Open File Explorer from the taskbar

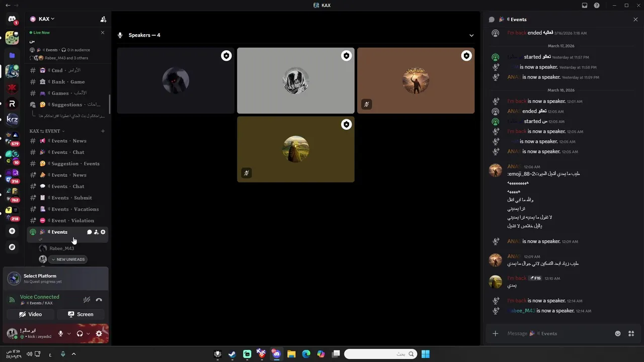[x=291, y=354]
